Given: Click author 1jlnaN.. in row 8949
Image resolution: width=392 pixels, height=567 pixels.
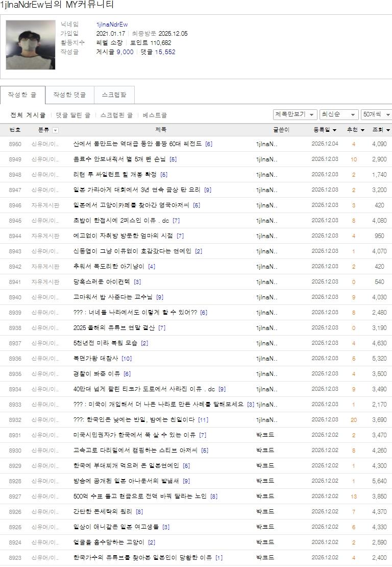Looking at the screenshot, I should point(266,159).
